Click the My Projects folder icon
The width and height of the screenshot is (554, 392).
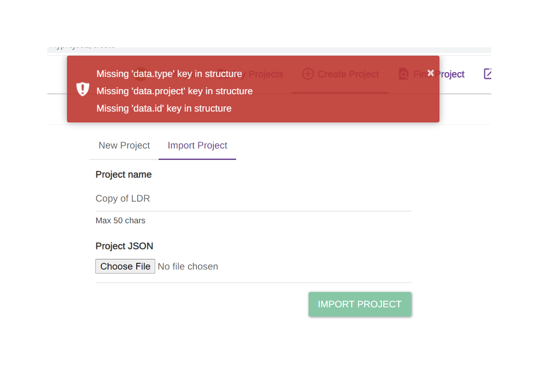[223, 74]
